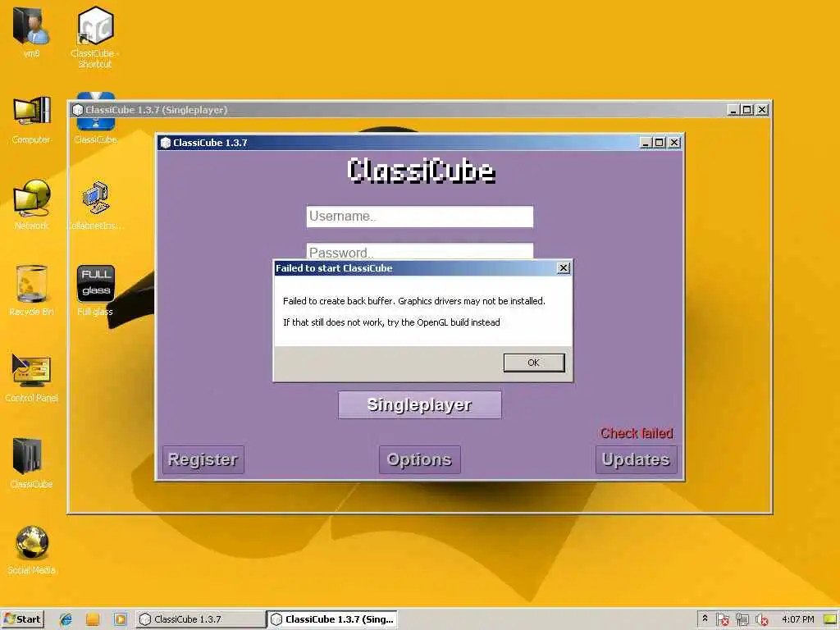Switch to ClassiCube 1.3.7 (Sing... taskbar button

pos(333,619)
